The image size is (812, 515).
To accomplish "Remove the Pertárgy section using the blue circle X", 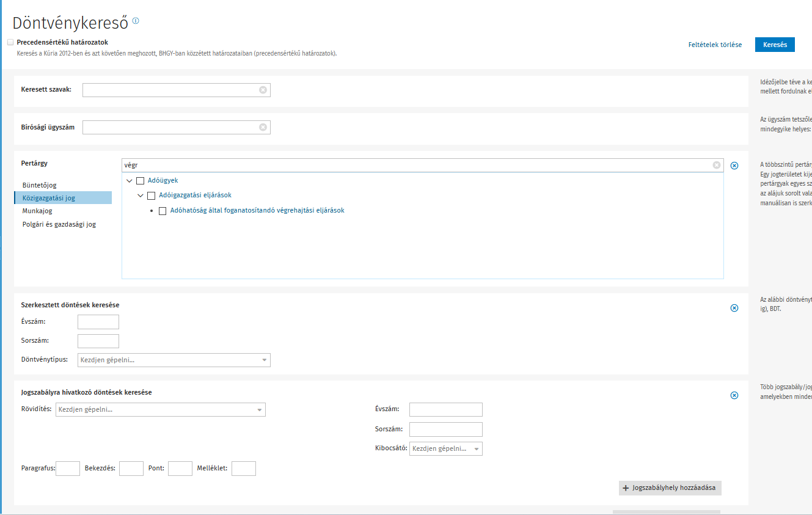I will (734, 166).
